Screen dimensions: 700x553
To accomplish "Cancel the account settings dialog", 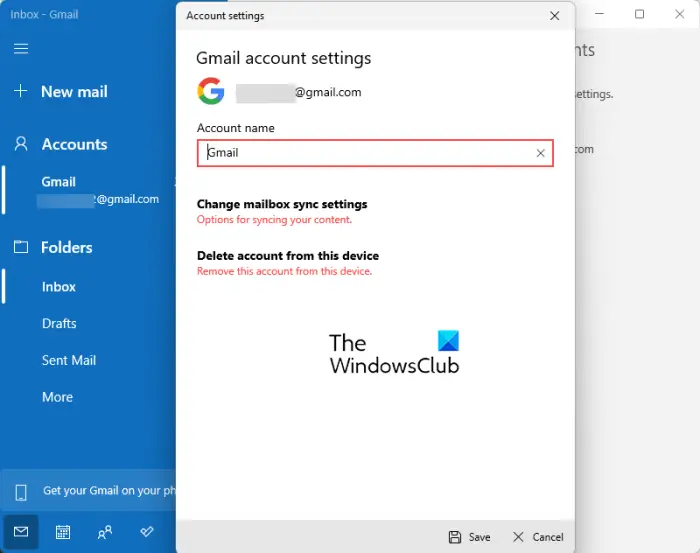I will (538, 537).
